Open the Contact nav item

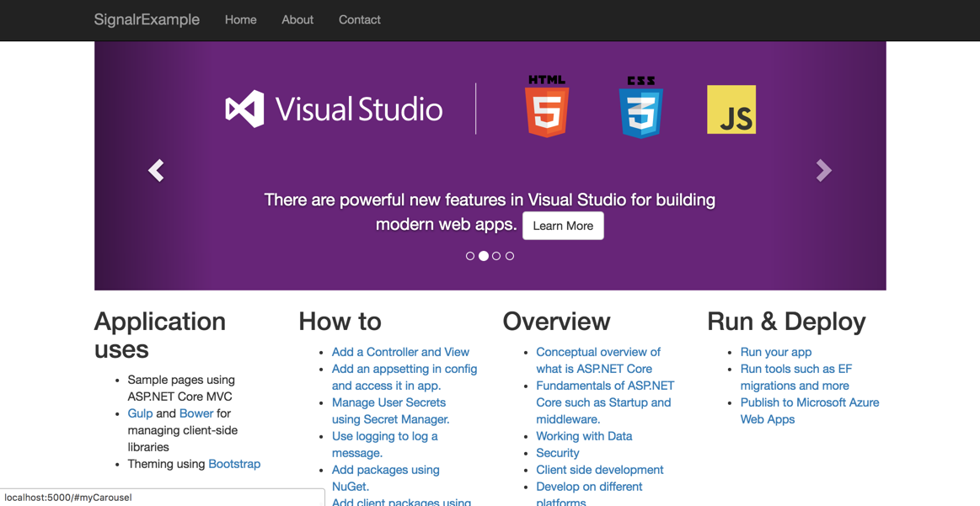359,20
